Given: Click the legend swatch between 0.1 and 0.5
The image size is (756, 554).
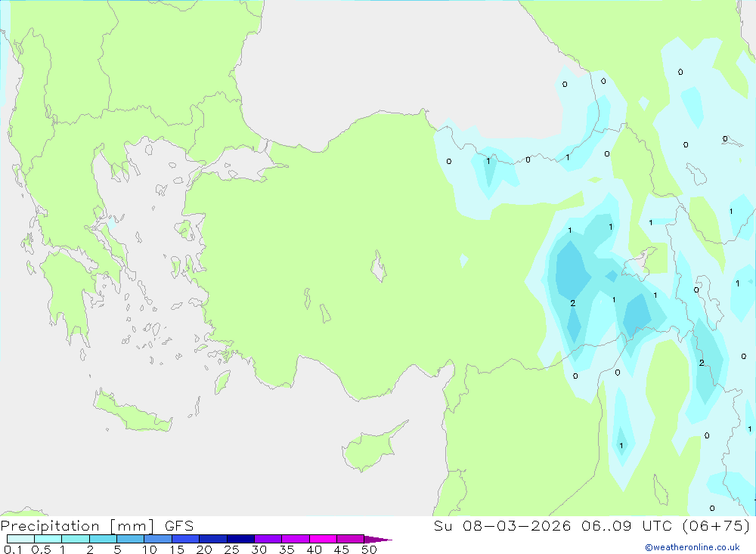Looking at the screenshot, I should (x=20, y=539).
